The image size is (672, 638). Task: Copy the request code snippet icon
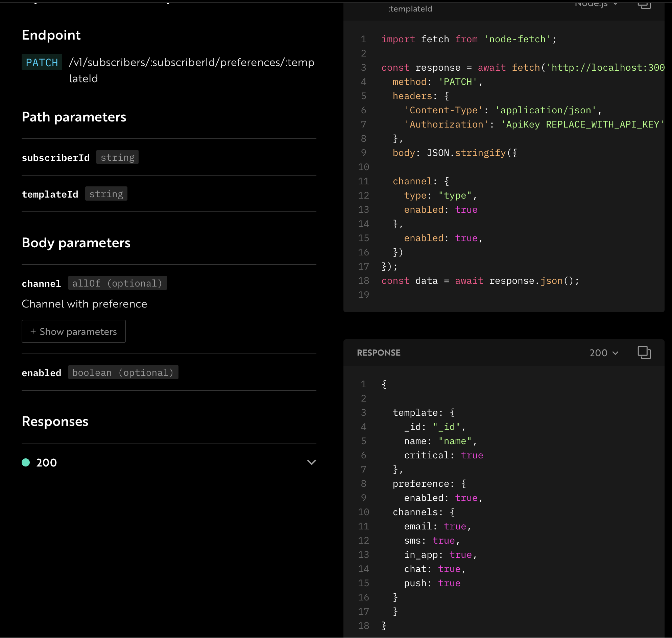pos(644,5)
